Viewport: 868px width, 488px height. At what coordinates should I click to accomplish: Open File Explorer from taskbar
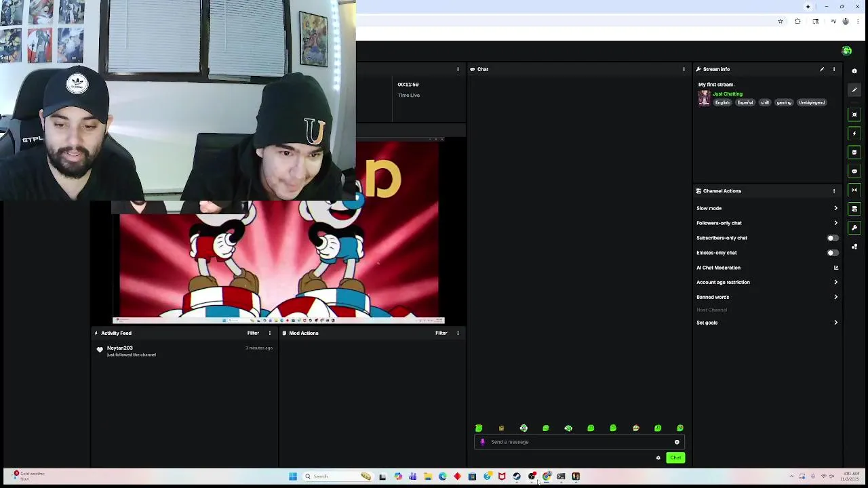click(x=428, y=476)
